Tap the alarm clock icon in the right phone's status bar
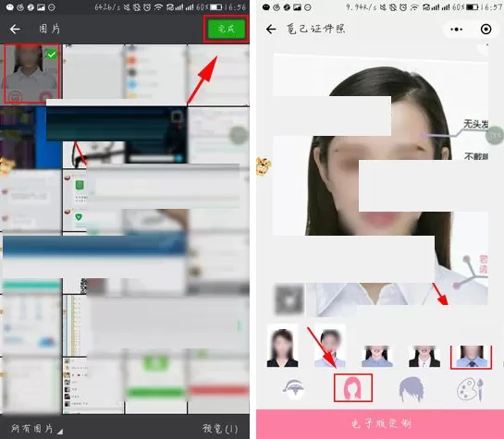Image resolution: width=504 pixels, height=439 pixels. pos(403,7)
